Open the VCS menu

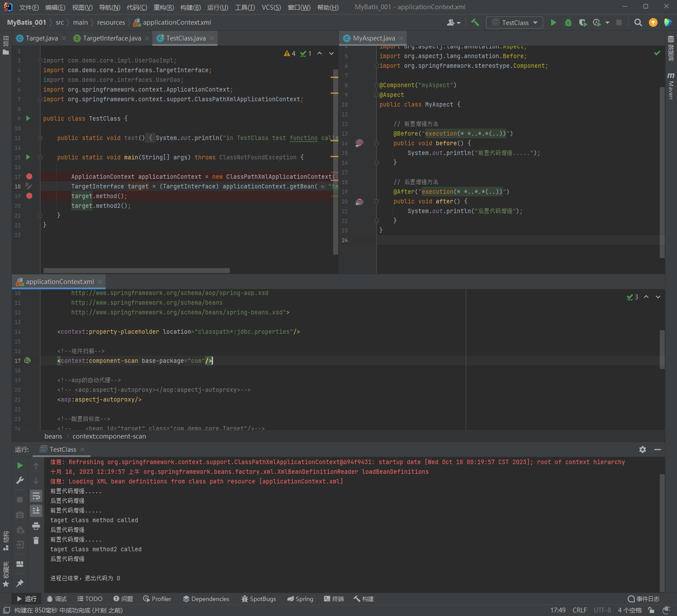click(271, 7)
